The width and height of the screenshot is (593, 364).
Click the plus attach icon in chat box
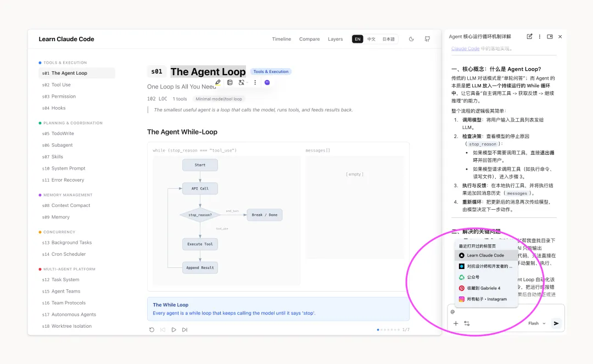(456, 323)
